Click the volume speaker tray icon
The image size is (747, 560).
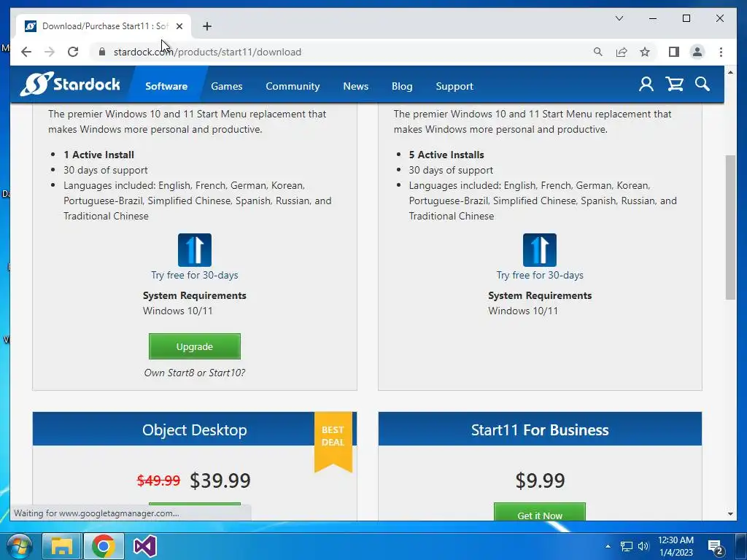point(643,546)
